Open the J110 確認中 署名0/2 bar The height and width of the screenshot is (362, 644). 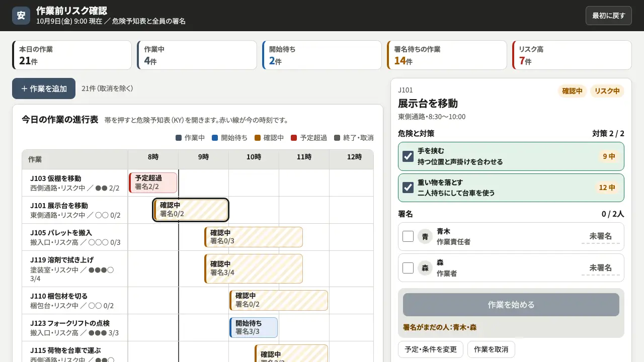tap(279, 300)
